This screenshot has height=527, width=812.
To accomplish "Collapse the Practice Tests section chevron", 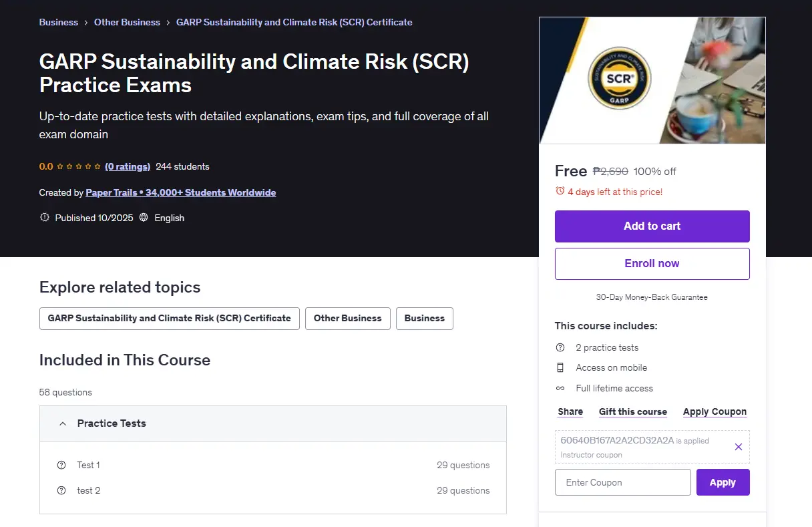I will 63,423.
